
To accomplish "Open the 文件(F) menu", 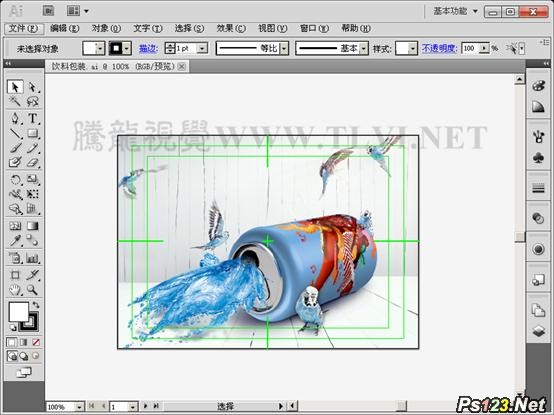I will tap(23, 28).
